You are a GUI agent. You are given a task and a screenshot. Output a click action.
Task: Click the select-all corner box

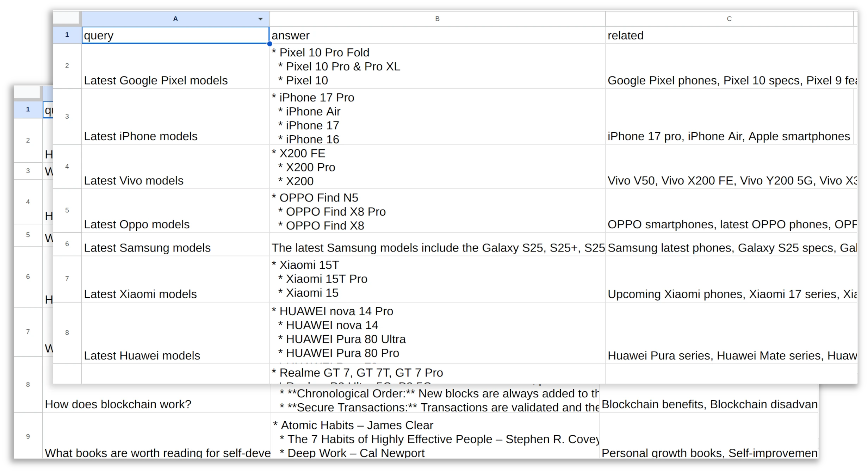[66, 18]
